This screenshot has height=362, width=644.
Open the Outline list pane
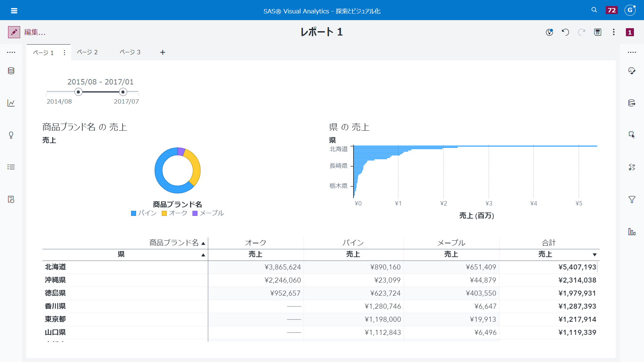(x=11, y=167)
